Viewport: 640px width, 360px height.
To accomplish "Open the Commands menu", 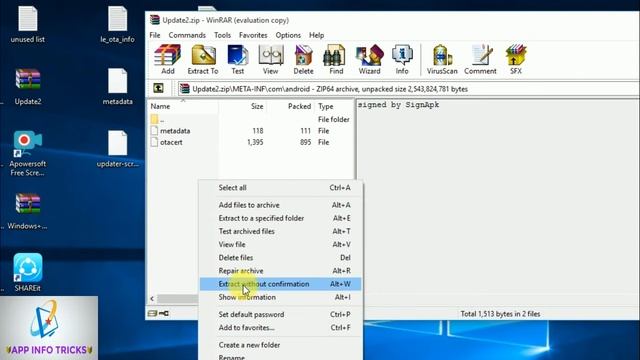I will pos(187,35).
